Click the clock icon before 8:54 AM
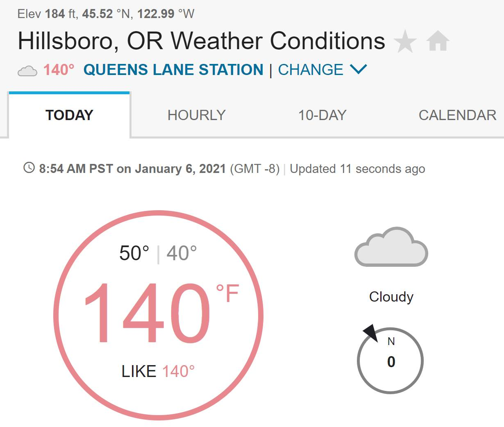Image resolution: width=504 pixels, height=427 pixels. point(29,168)
